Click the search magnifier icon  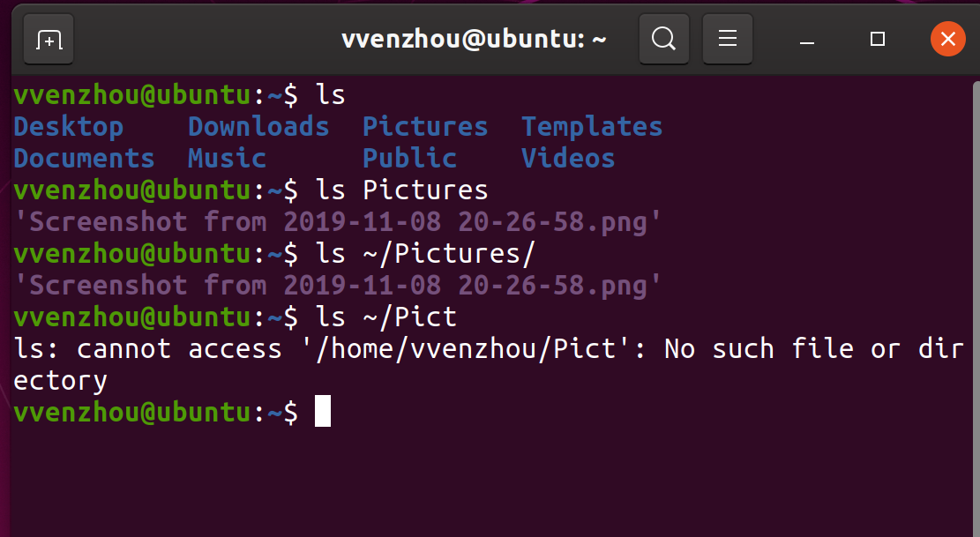[x=663, y=40]
